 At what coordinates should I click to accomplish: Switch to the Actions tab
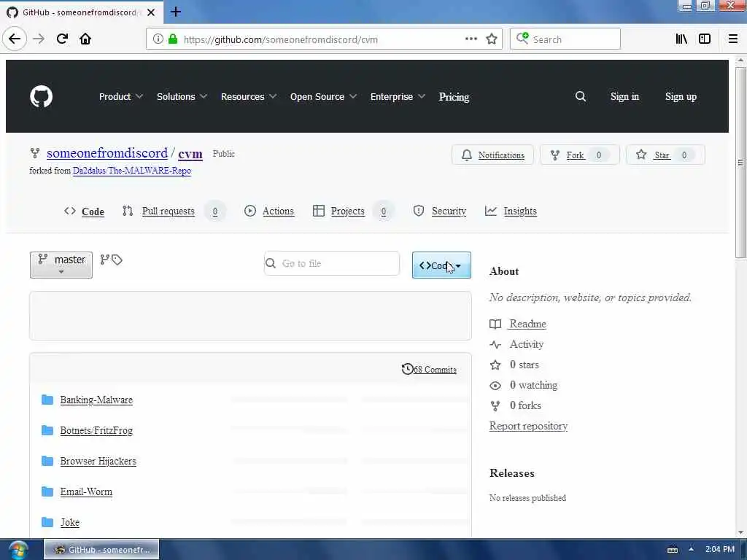(269, 211)
